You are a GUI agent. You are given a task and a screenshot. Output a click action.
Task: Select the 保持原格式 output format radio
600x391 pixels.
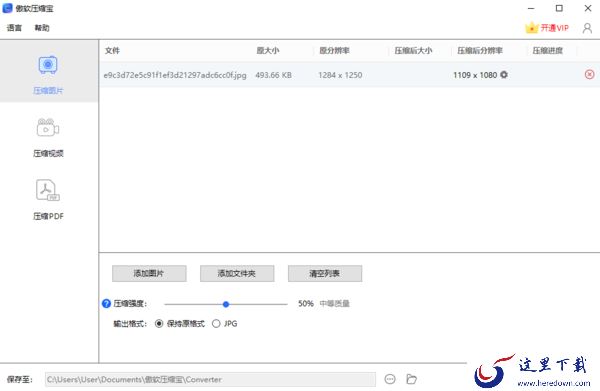[159, 324]
